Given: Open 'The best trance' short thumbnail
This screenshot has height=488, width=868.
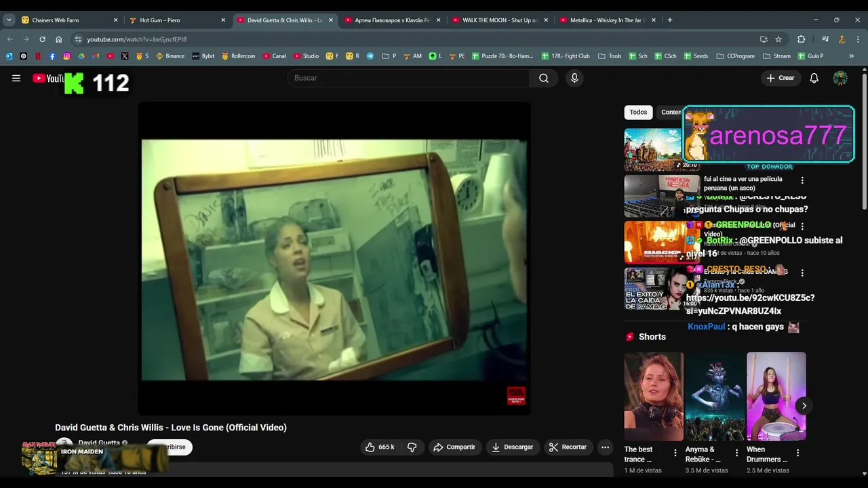Looking at the screenshot, I should click(x=654, y=396).
